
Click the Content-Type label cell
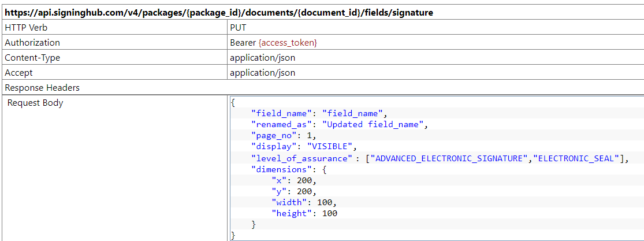coord(32,58)
